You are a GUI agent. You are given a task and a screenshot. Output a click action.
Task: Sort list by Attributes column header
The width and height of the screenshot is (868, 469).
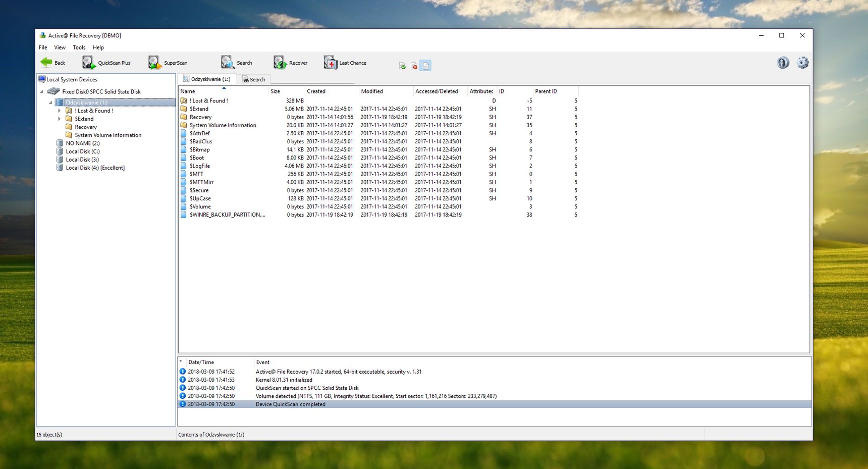(x=482, y=91)
